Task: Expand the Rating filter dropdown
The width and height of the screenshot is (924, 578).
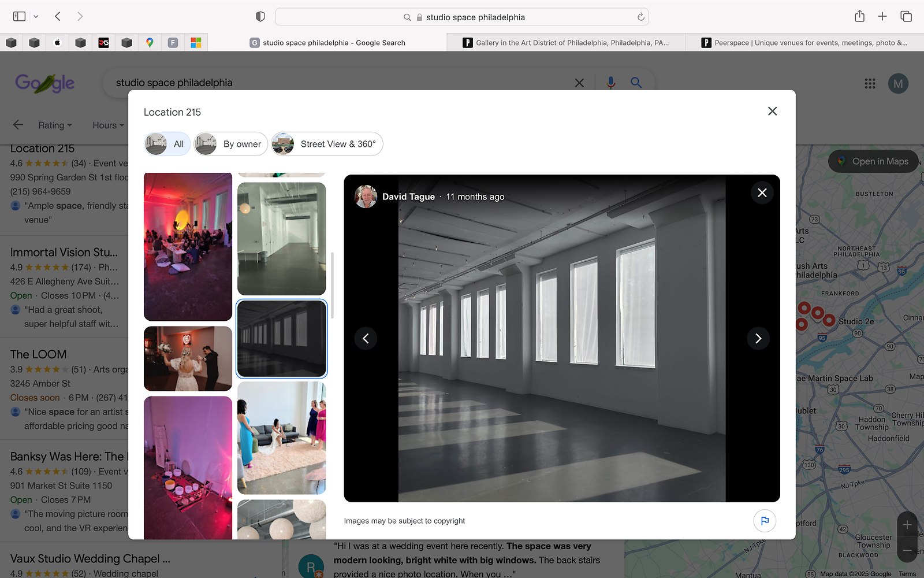Action: (55, 125)
